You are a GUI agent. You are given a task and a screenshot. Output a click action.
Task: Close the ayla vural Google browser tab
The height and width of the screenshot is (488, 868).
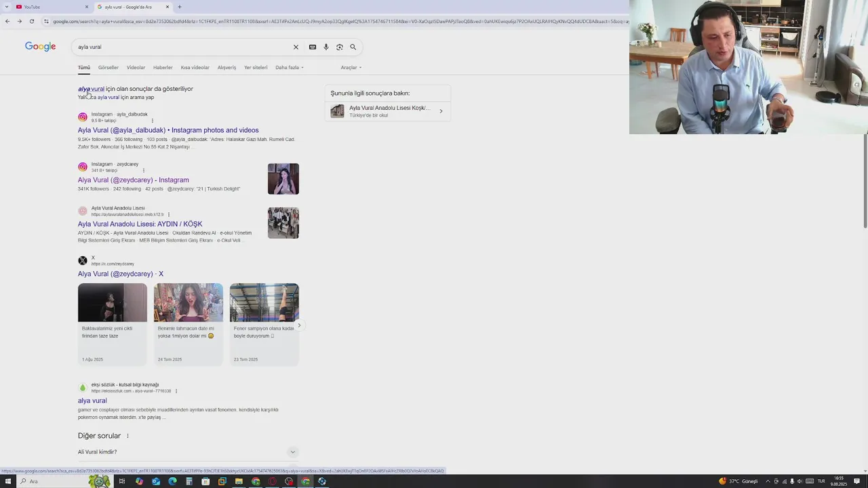pos(167,7)
